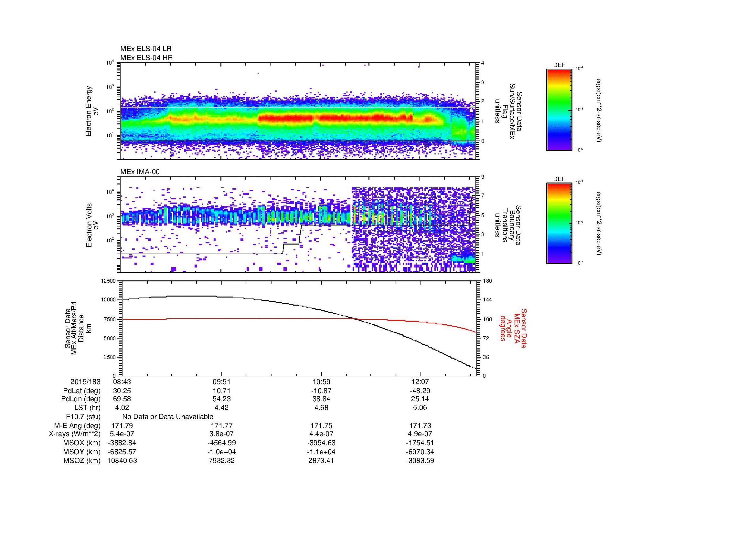Click the MSOZ value '-3083.59'

coord(420,461)
